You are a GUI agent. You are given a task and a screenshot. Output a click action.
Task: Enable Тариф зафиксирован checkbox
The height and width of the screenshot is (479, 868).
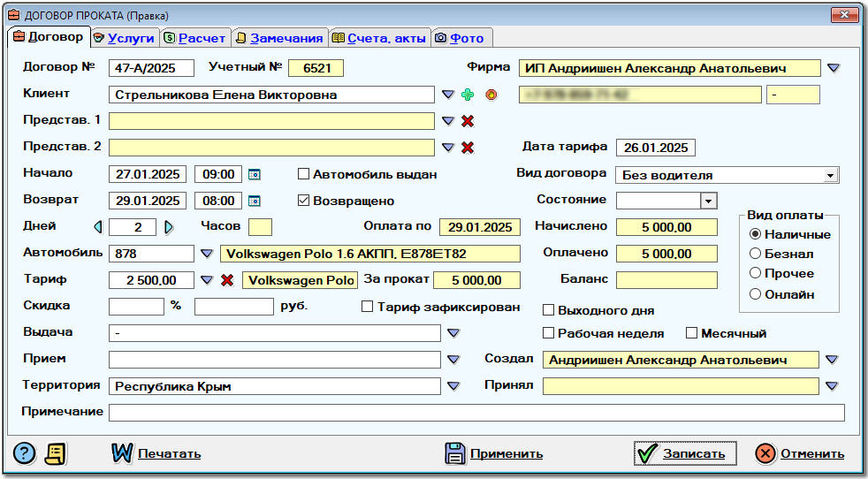tap(367, 307)
